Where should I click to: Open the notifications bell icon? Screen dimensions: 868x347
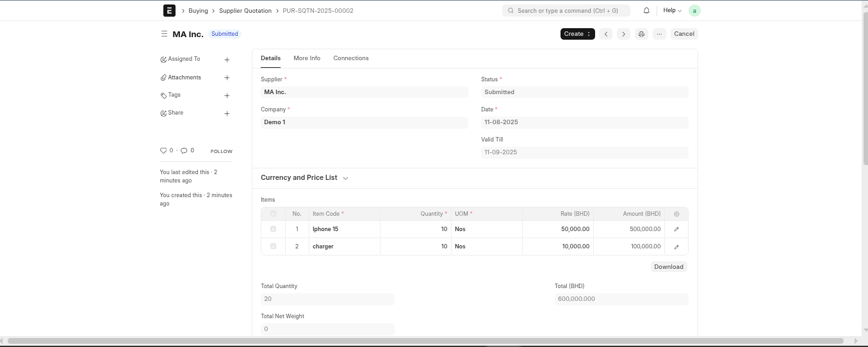646,11
